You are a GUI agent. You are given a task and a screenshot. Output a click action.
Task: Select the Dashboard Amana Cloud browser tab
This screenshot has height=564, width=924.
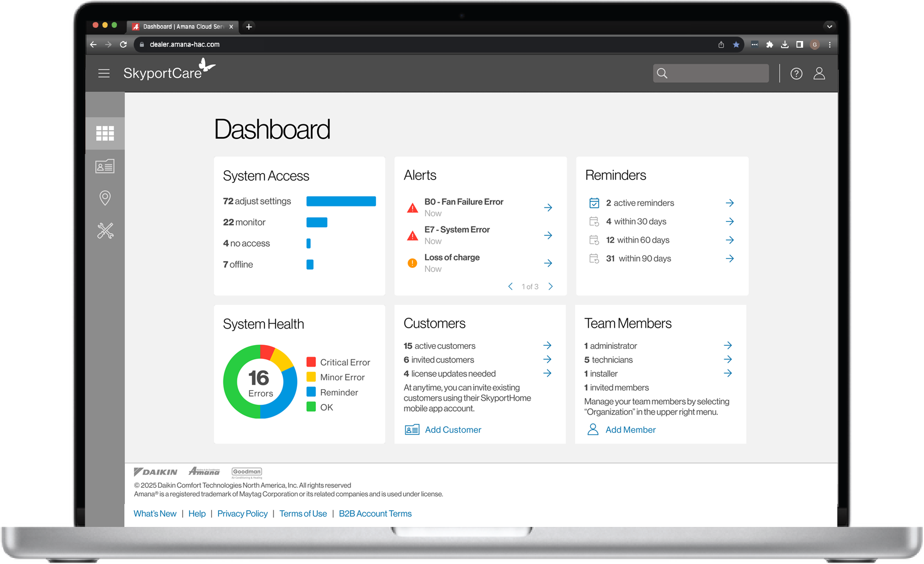(183, 26)
